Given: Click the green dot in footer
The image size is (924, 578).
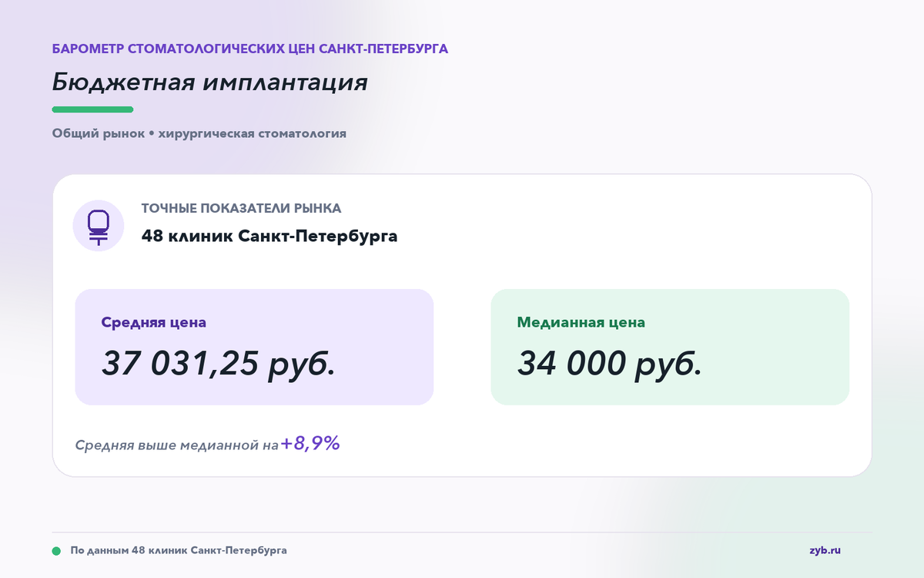Looking at the screenshot, I should click(56, 551).
